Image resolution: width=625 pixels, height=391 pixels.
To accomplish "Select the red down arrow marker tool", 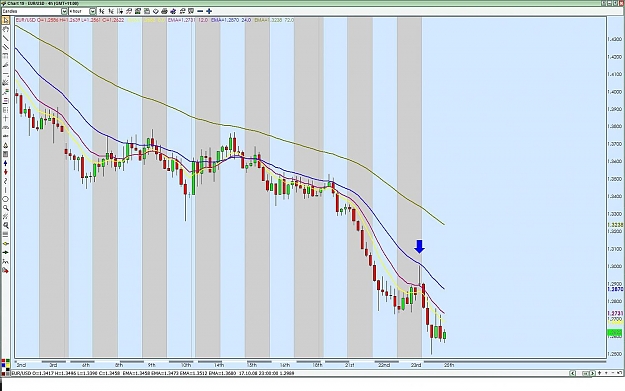I will [x=6, y=172].
